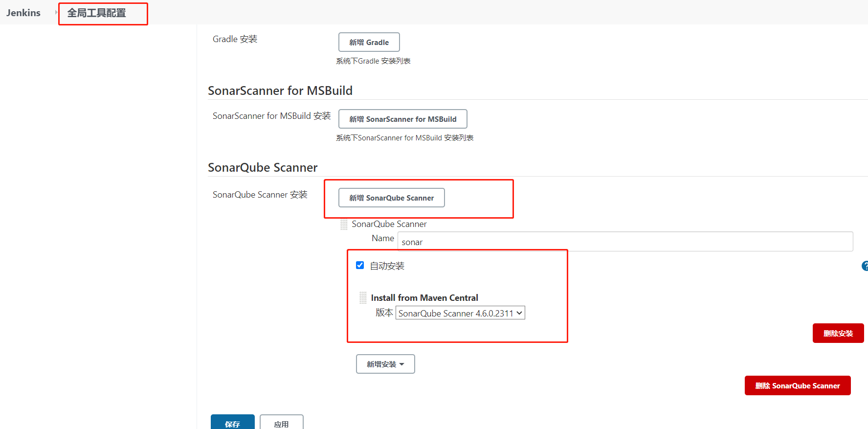Grab the drag handle beside SonarQube Scanner entry
868x429 pixels.
coord(344,225)
